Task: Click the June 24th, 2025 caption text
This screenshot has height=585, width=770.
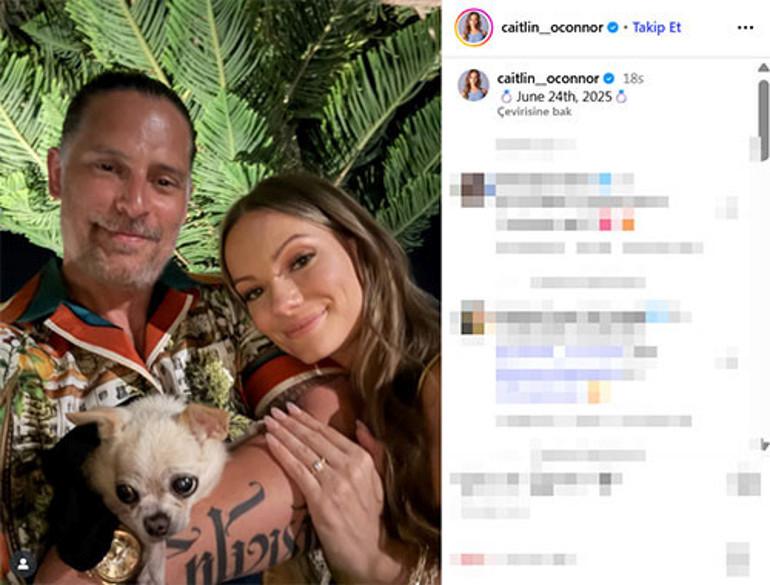Action: (x=564, y=96)
